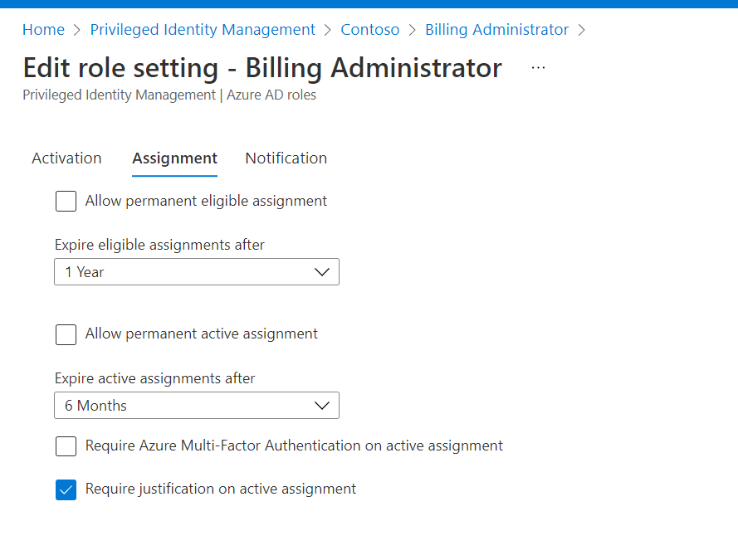Viewport: 738px width, 560px height.
Task: Navigate to Privileged Identity Management breadcrumb
Action: tap(203, 30)
